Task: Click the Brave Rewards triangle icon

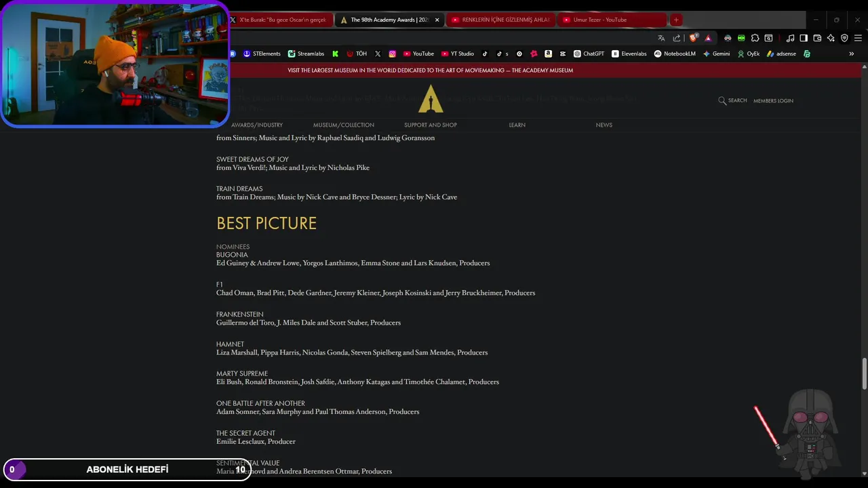Action: (x=708, y=38)
